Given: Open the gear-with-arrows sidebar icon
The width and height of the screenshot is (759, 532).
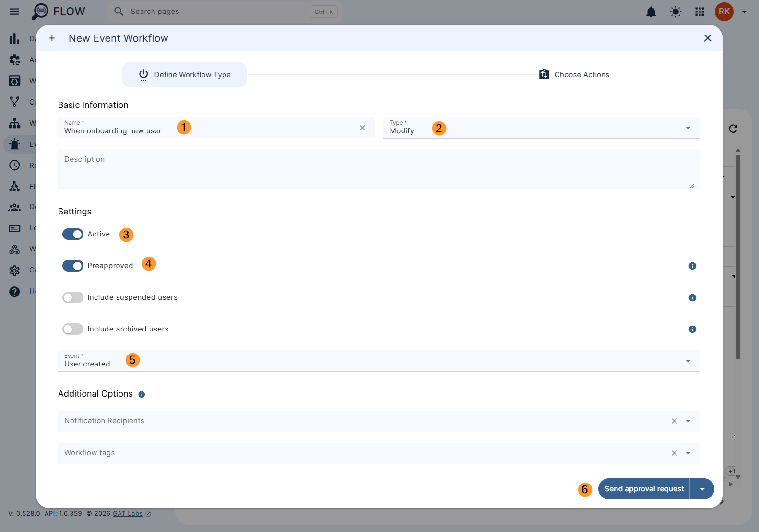Looking at the screenshot, I should pos(14,60).
